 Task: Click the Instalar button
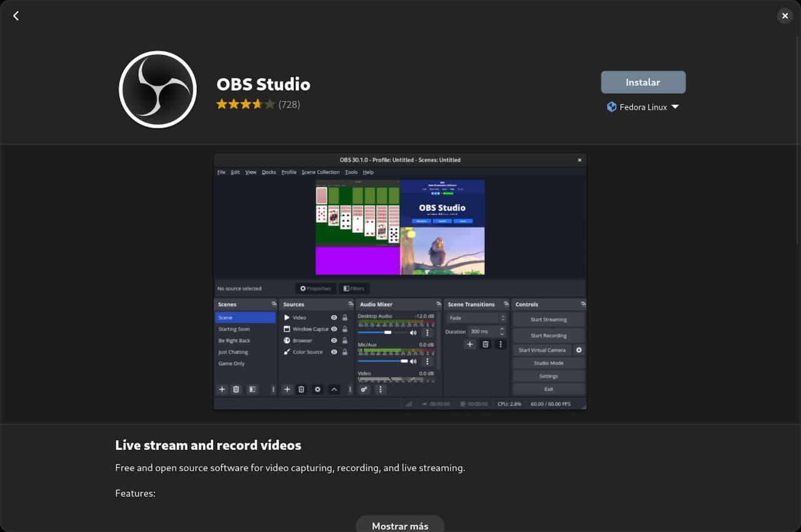point(643,82)
